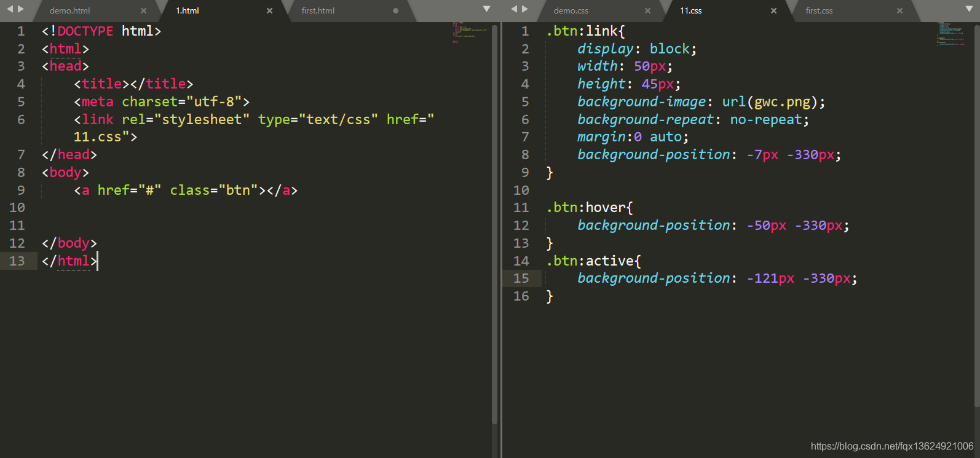Go to previous tab in right pane
Viewport: 980px width, 458px height.
[514, 9]
